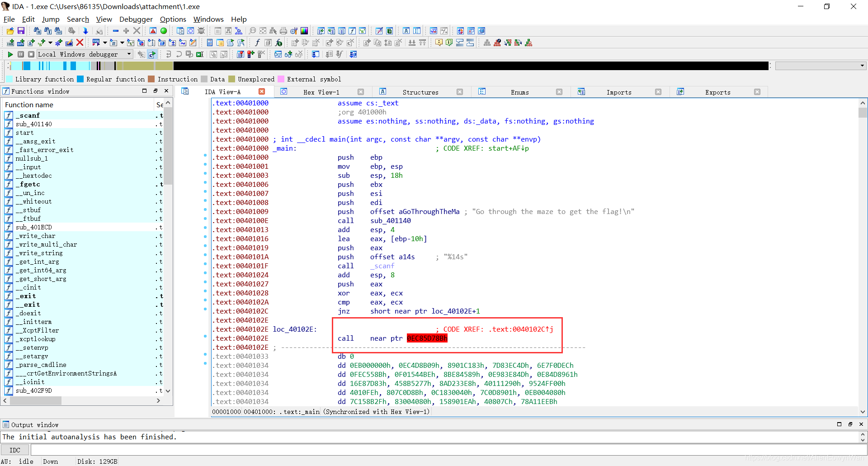Viewport: 868px width, 466px height.
Task: Open the printer icon in the toolbar
Action: point(283,31)
